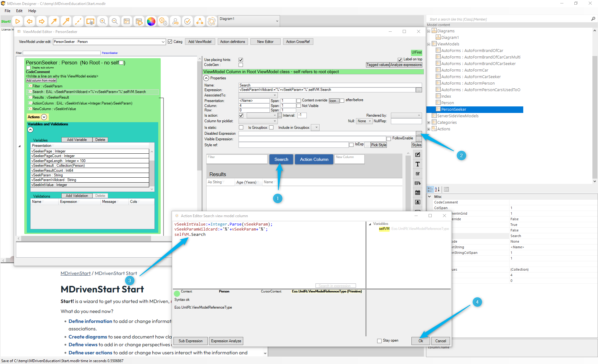
Task: Click the zoom in magnifier toolbar icon
Action: tap(102, 21)
